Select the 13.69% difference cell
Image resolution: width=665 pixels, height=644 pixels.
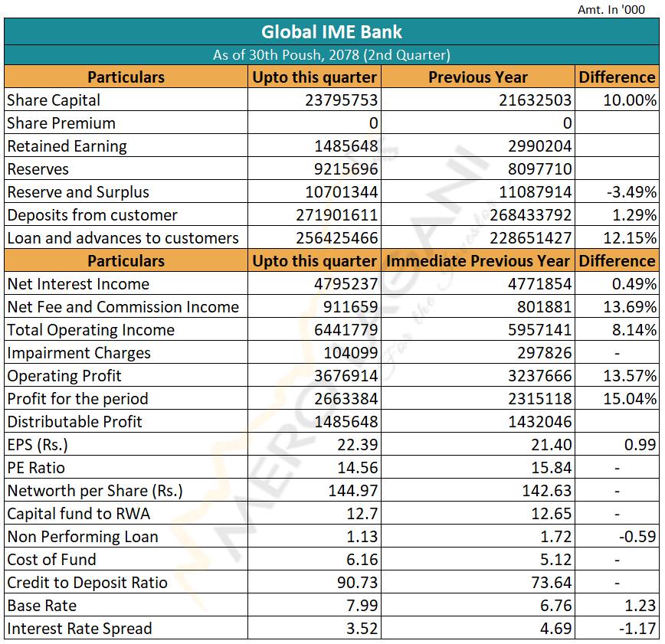630,307
